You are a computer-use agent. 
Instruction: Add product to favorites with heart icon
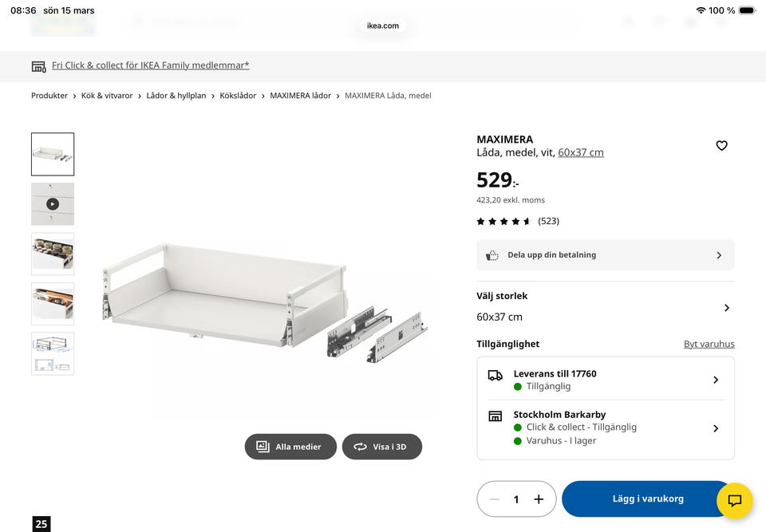point(721,146)
